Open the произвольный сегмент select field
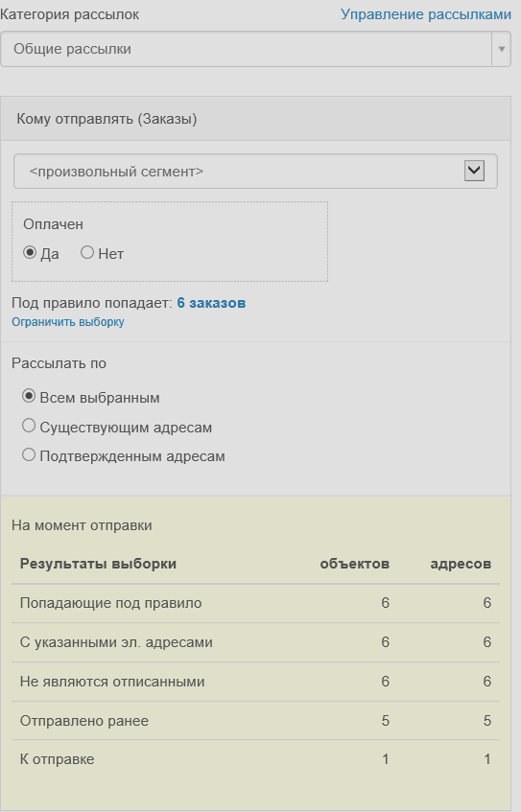This screenshot has height=812, width=521. [255, 172]
